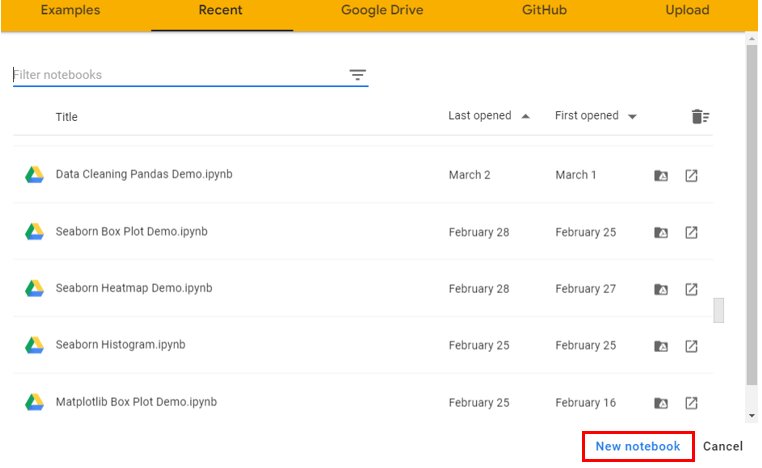Open Matplotlib Box Plot Demo in new tab

click(x=691, y=403)
